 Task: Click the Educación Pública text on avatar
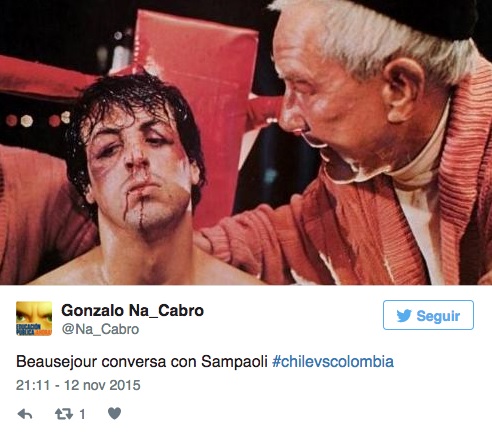29,329
